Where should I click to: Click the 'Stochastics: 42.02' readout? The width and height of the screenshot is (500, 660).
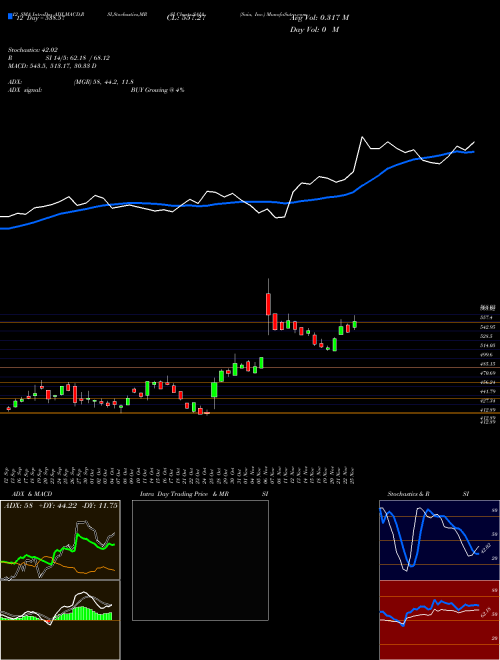click(32, 50)
